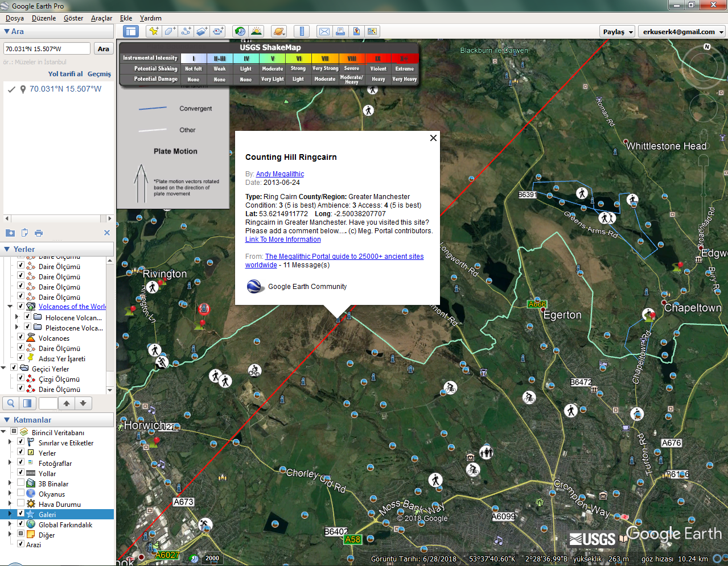Select the Add Path tool

tap(186, 31)
